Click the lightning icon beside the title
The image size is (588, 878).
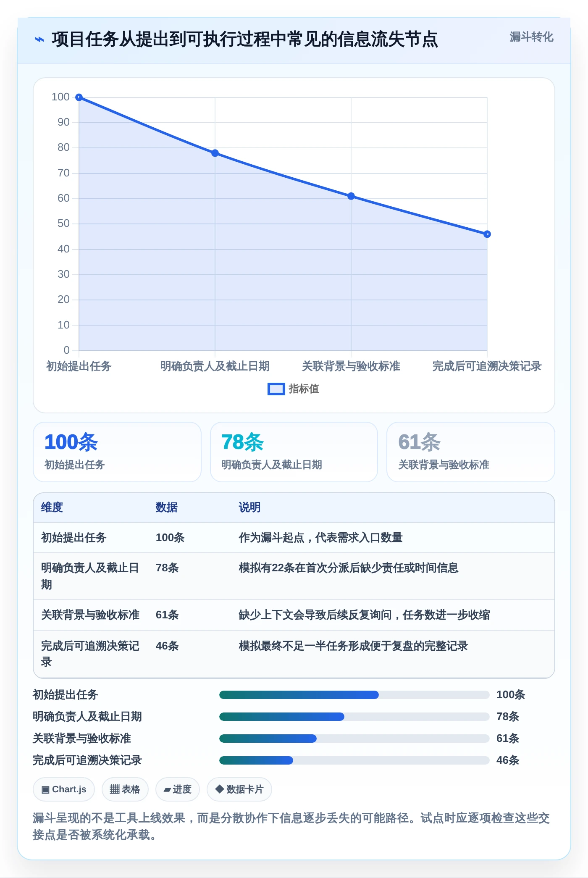tap(39, 40)
